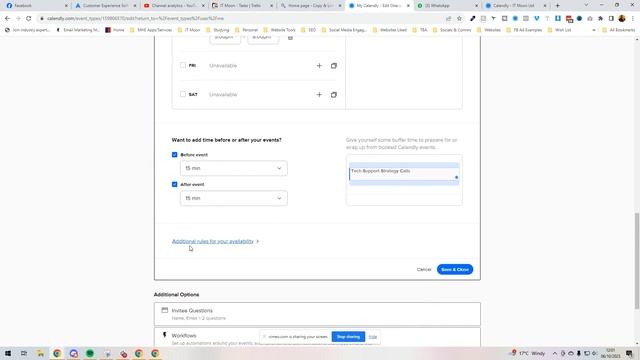
Task: Open the Personal bookmarks folder
Action: click(246, 30)
